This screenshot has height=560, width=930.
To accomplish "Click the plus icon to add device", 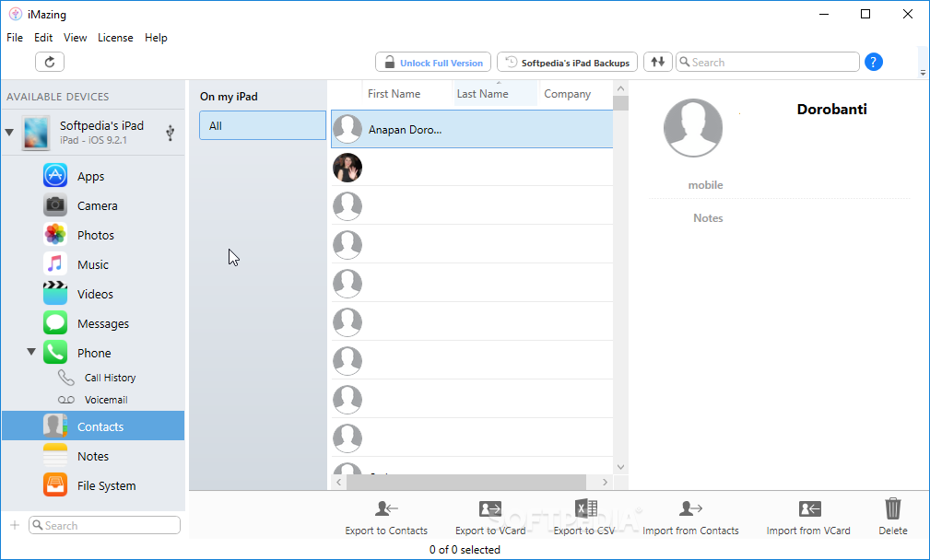I will point(15,525).
